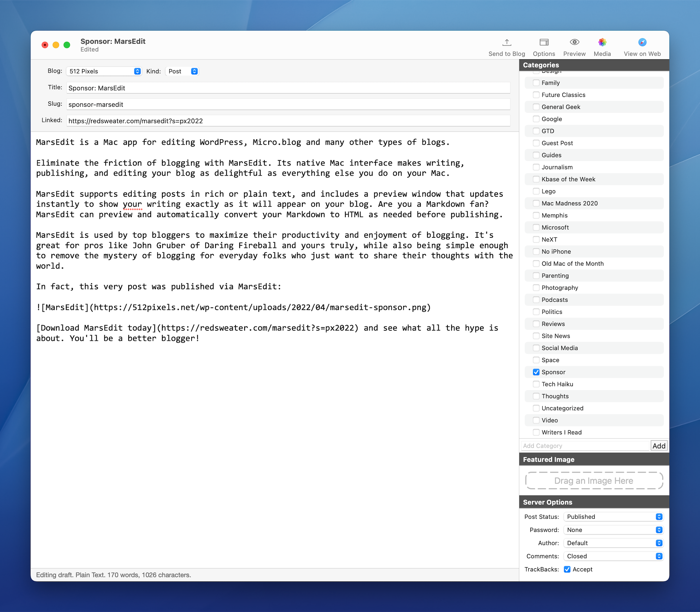Image resolution: width=700 pixels, height=612 pixels.
Task: Close the window with the red button
Action: tap(45, 45)
